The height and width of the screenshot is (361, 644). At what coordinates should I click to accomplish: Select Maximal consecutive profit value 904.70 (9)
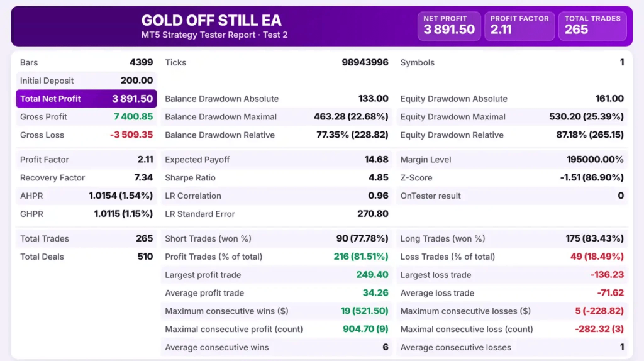click(x=365, y=328)
